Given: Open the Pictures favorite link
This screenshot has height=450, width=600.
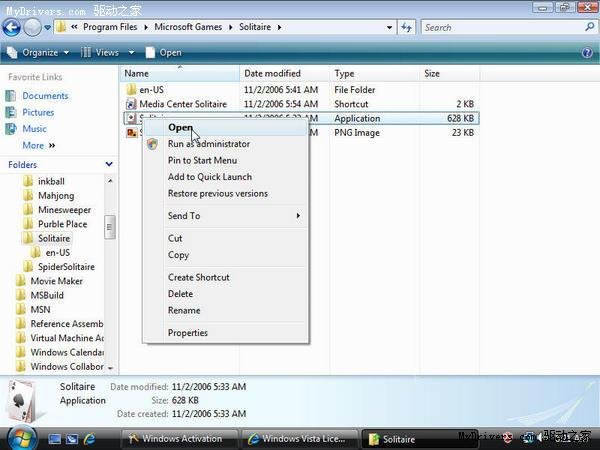Looking at the screenshot, I should 38,112.
